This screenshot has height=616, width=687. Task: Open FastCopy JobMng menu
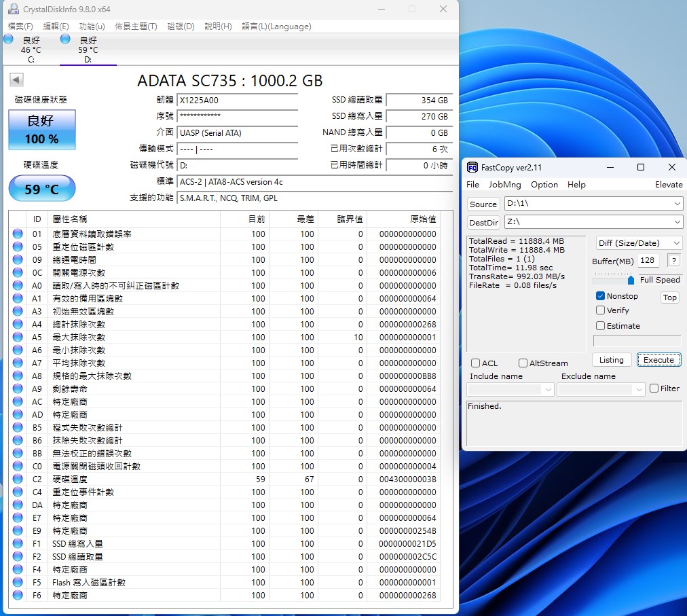[505, 185]
